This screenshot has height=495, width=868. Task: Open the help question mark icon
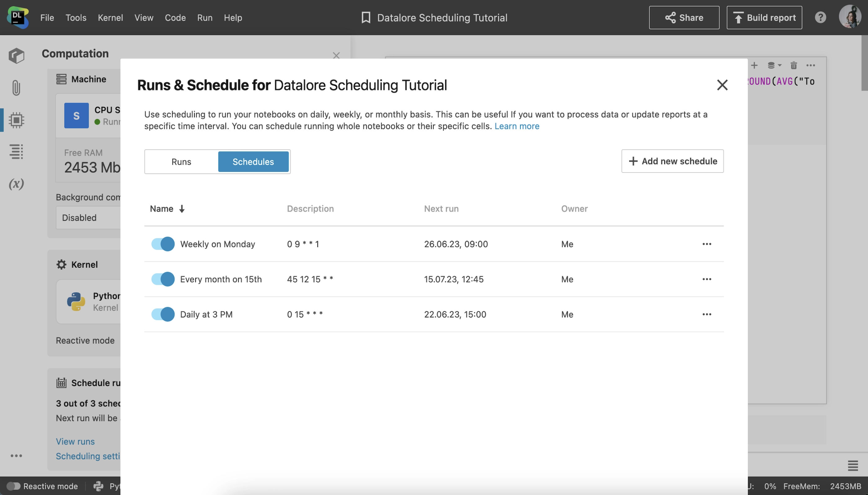820,17
